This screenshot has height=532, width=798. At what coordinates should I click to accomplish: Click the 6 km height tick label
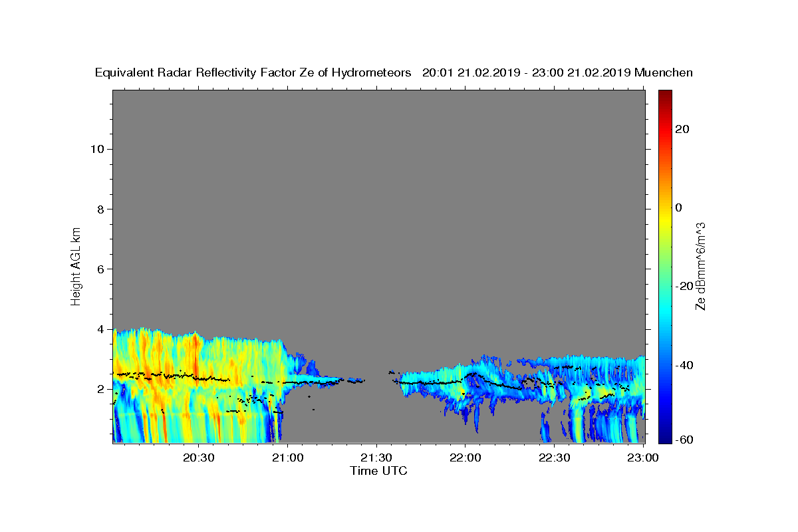[x=100, y=269]
